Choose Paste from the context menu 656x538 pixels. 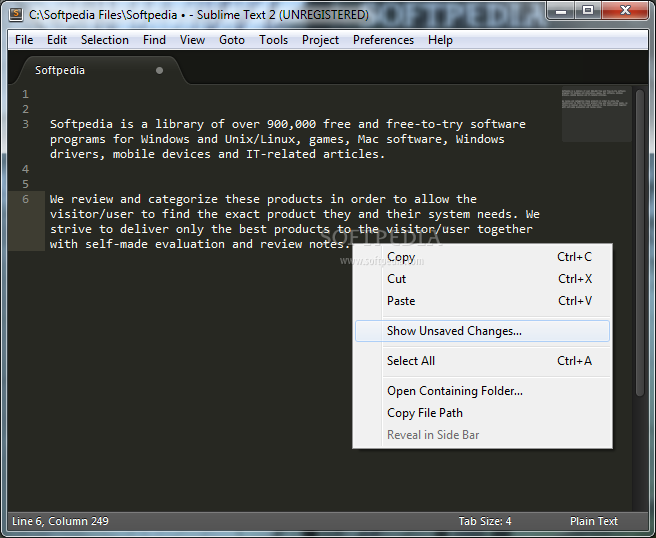pyautogui.click(x=482, y=301)
